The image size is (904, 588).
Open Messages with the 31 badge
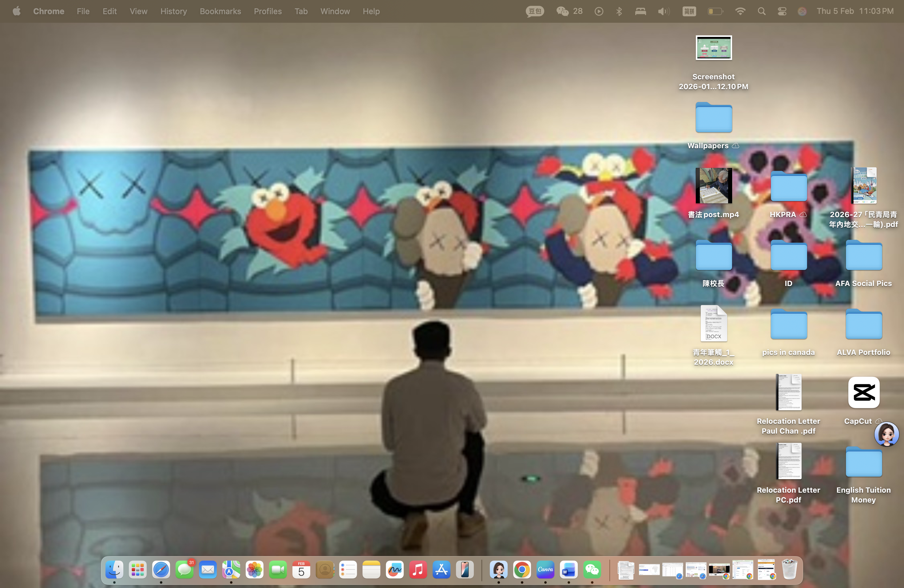tap(184, 570)
